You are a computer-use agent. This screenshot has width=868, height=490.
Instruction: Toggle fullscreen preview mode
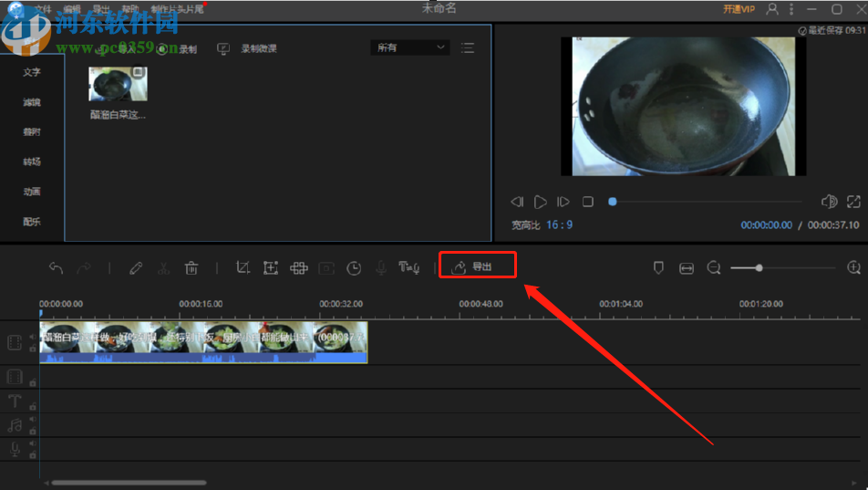point(853,201)
